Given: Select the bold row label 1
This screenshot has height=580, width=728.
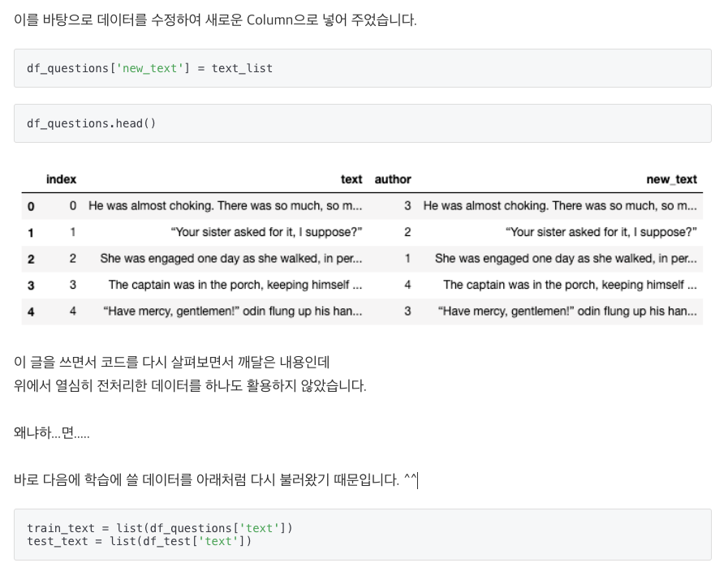Looking at the screenshot, I should (x=31, y=233).
